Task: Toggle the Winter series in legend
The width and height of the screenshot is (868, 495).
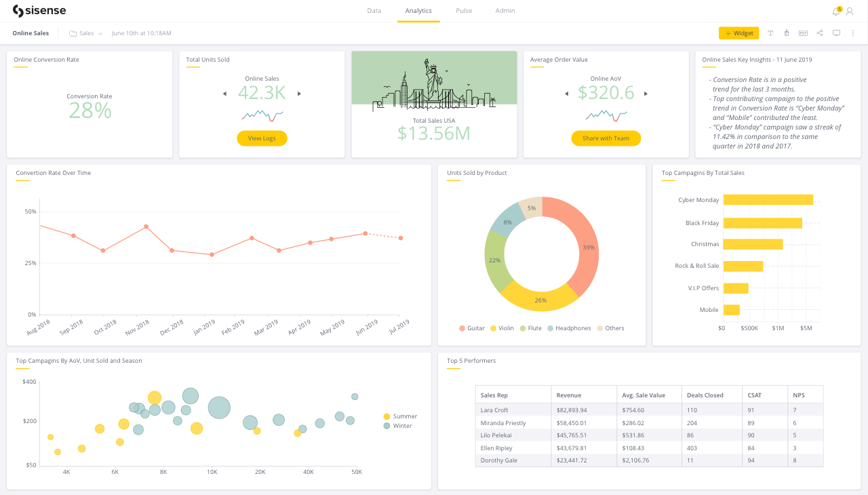Action: pyautogui.click(x=397, y=426)
